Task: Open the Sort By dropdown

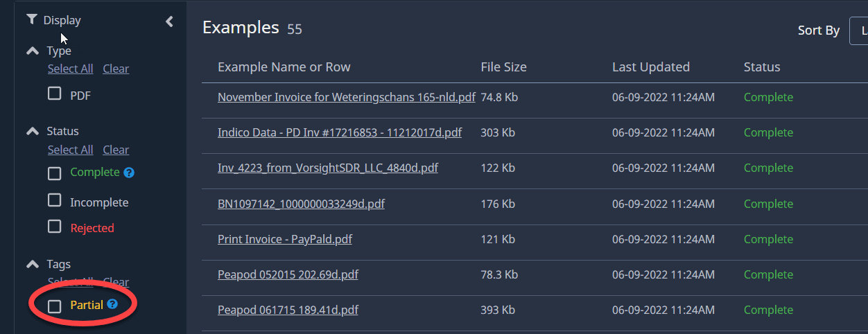Action: [x=858, y=30]
